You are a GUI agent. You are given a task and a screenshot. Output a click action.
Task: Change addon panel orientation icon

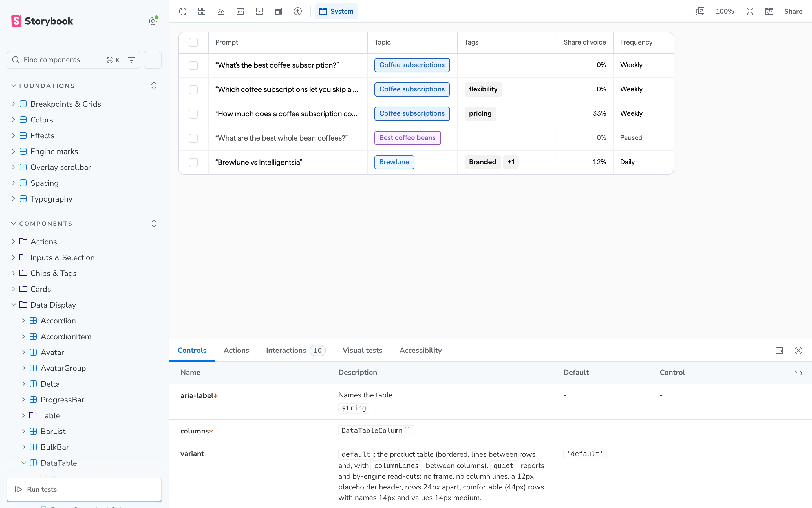pos(779,351)
